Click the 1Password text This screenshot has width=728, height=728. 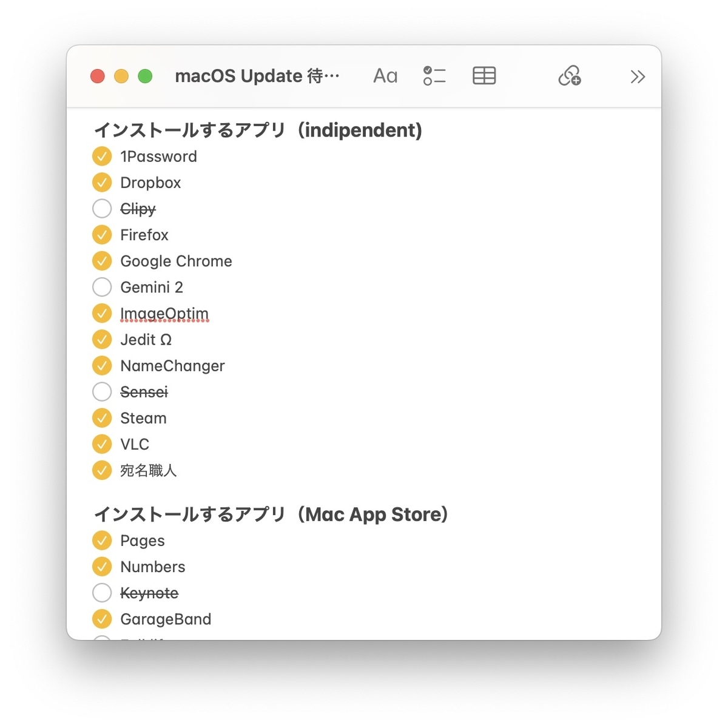pos(158,157)
